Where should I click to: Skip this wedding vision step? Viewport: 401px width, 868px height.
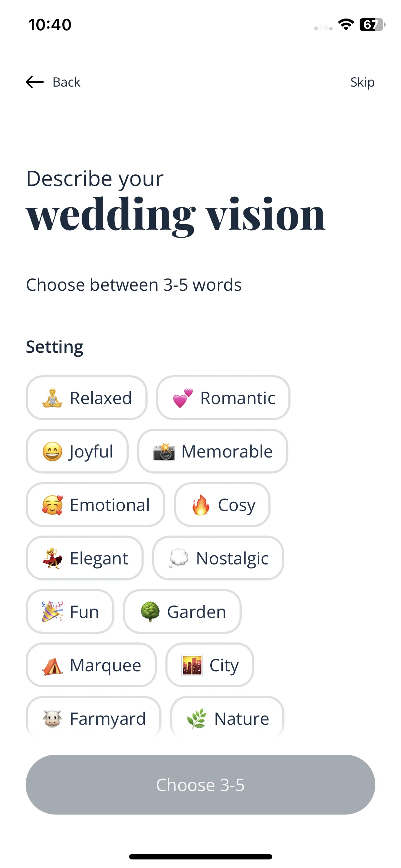[362, 82]
